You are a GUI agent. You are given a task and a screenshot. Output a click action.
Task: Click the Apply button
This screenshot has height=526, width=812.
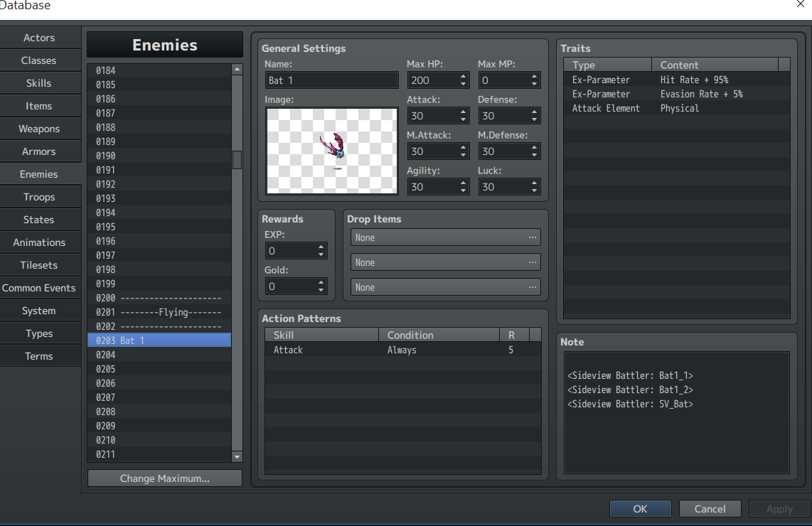tap(779, 509)
